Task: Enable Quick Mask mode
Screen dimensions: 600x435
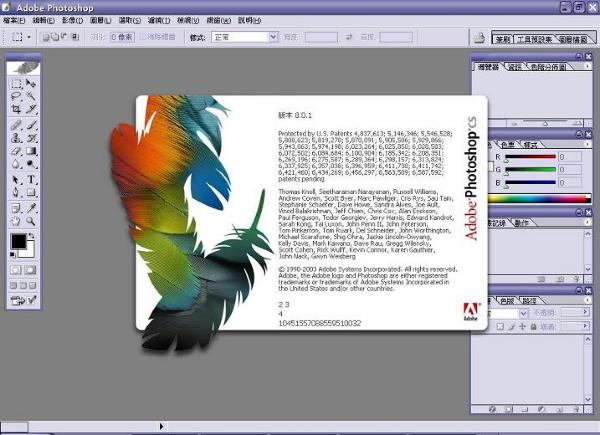Action: click(x=30, y=270)
